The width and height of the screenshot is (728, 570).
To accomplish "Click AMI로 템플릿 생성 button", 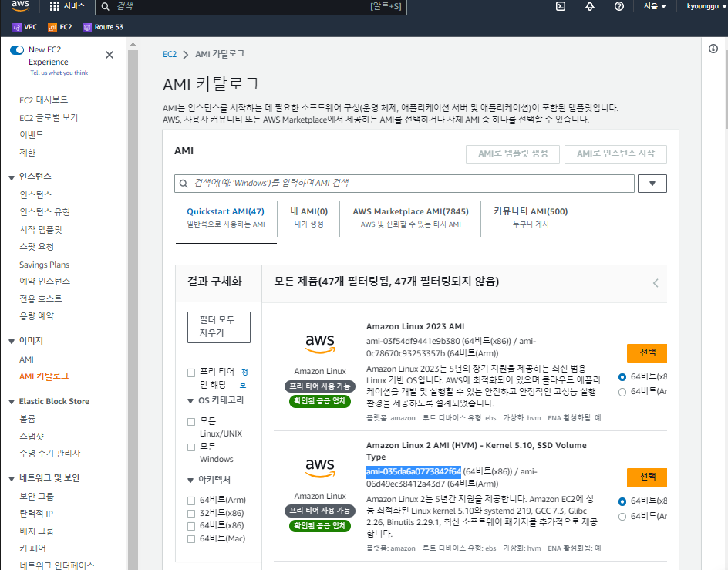I will tap(513, 153).
